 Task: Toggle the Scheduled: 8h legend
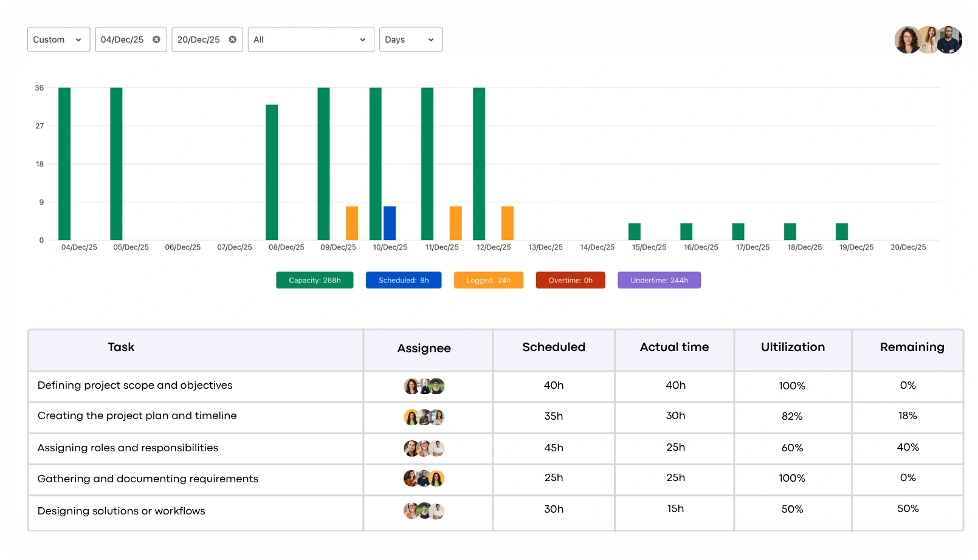coord(404,280)
